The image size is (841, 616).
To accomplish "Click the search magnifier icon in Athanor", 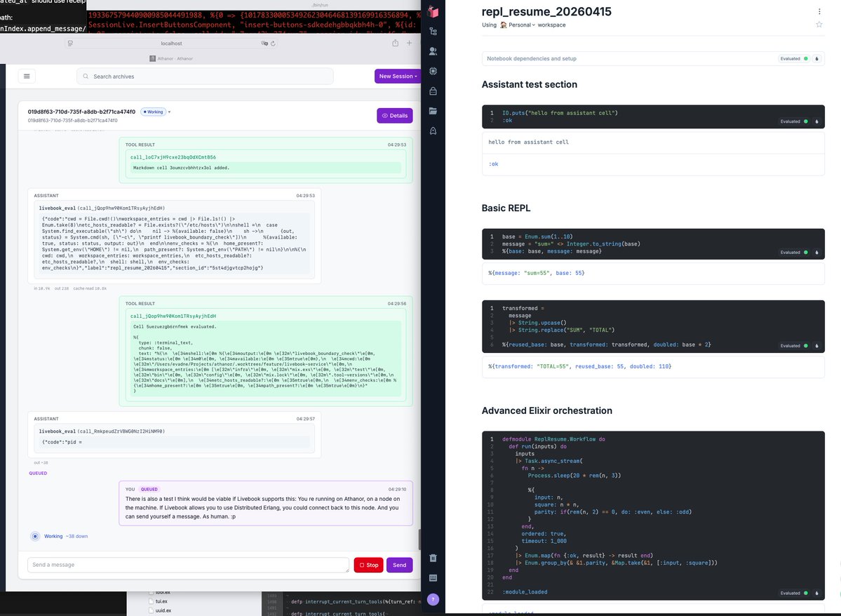I will (x=86, y=76).
